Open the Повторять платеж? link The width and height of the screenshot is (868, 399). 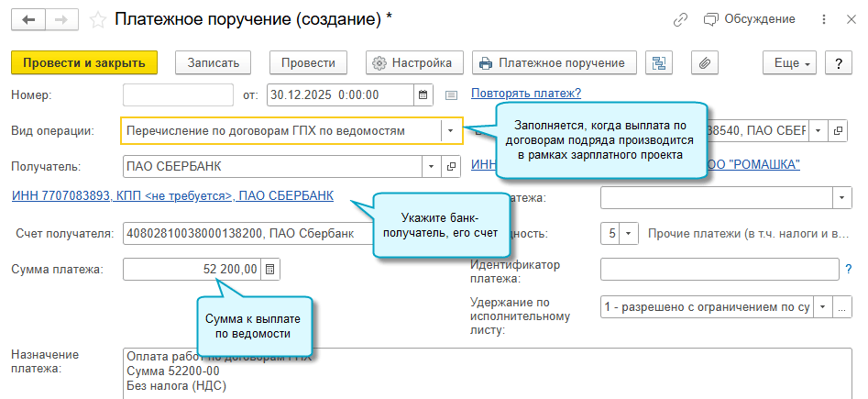pos(526,93)
